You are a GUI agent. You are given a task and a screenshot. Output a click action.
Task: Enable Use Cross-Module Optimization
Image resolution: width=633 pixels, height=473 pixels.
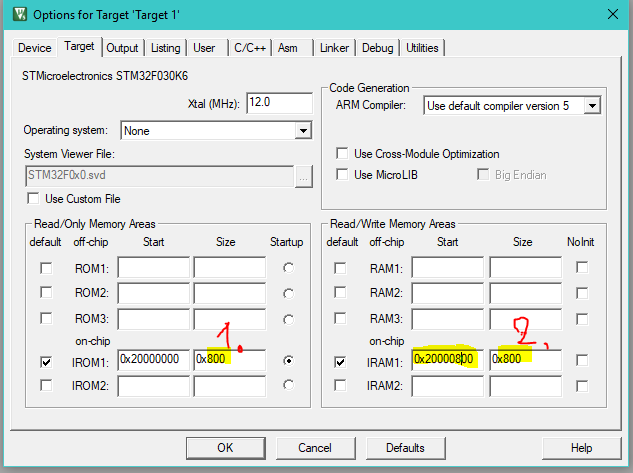point(342,153)
